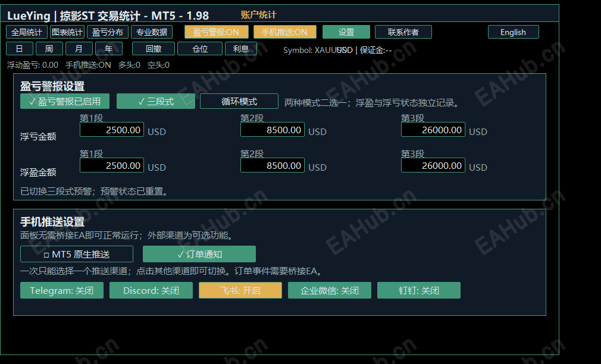Enable the Telegram push channel
The image size is (601, 364).
(62, 290)
